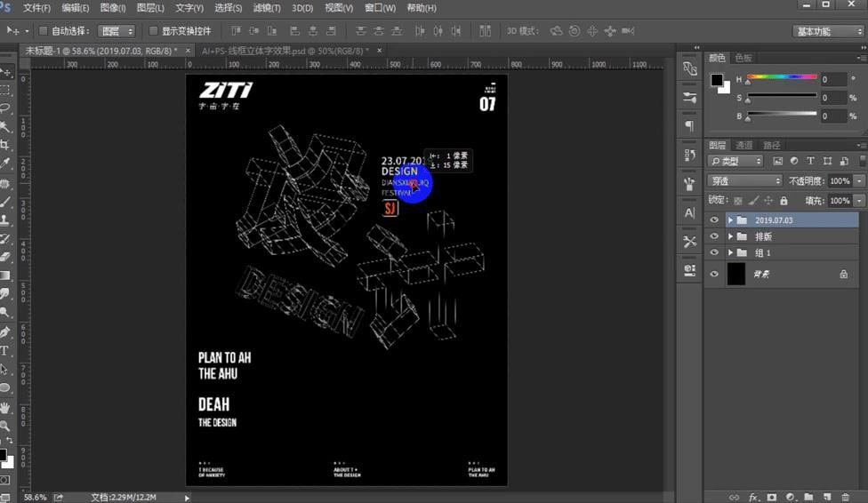Switch to the AI+PS 线框立体字效果.psd tab
Image resolution: width=868 pixels, height=503 pixels.
click(285, 51)
